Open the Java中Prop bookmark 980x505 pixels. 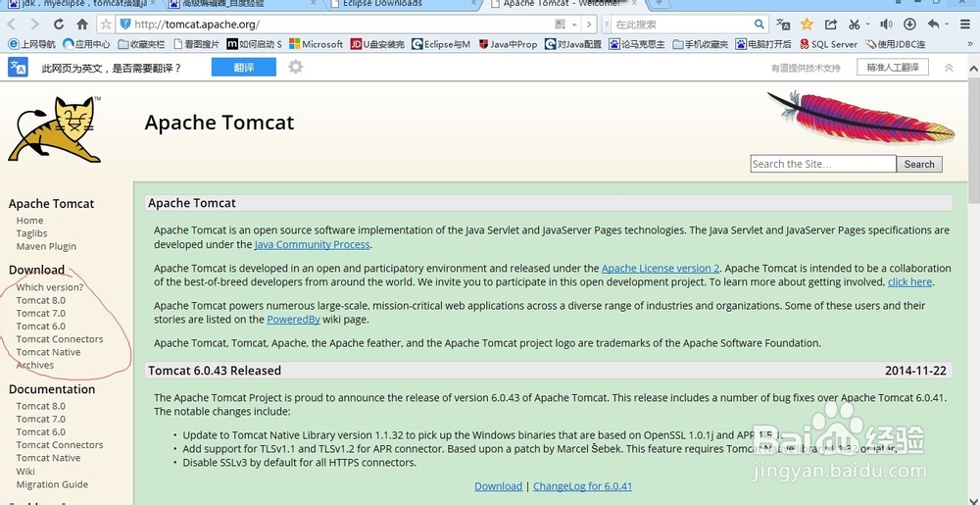point(508,44)
